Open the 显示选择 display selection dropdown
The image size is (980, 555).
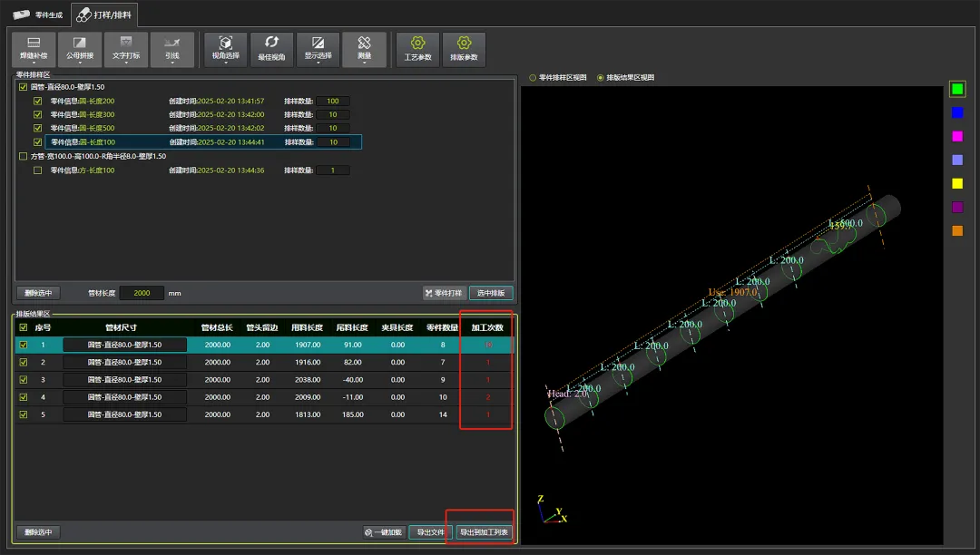click(318, 49)
